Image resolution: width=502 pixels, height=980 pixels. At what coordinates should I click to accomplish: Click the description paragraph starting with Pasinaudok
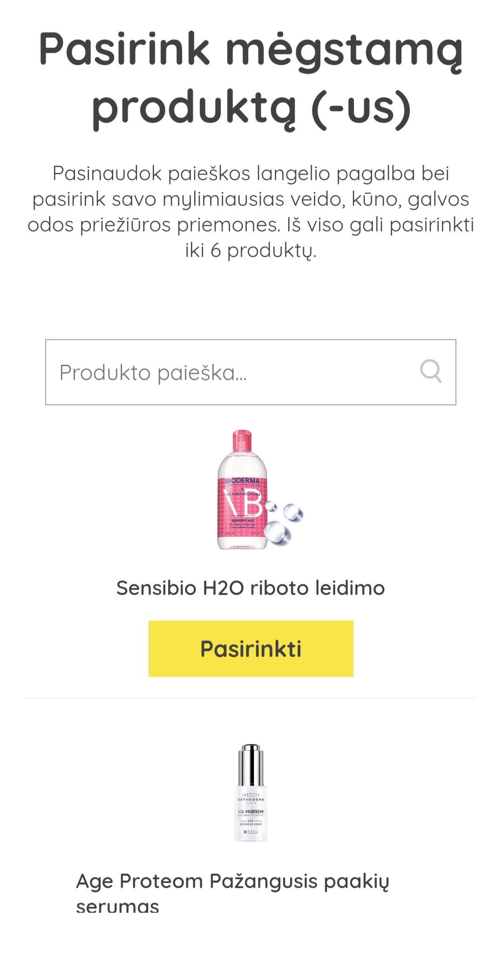[251, 212]
